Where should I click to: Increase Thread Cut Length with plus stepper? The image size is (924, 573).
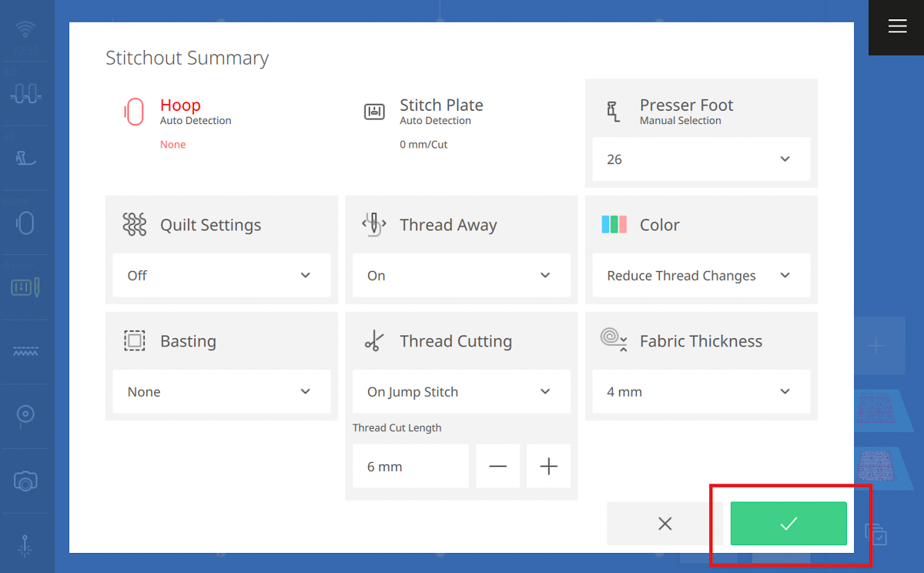coord(548,466)
